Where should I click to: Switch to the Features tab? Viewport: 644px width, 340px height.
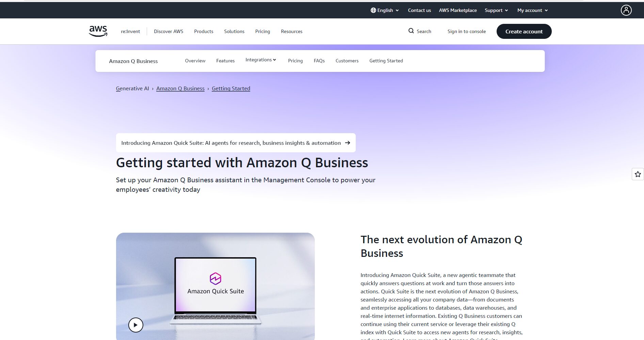(225, 61)
